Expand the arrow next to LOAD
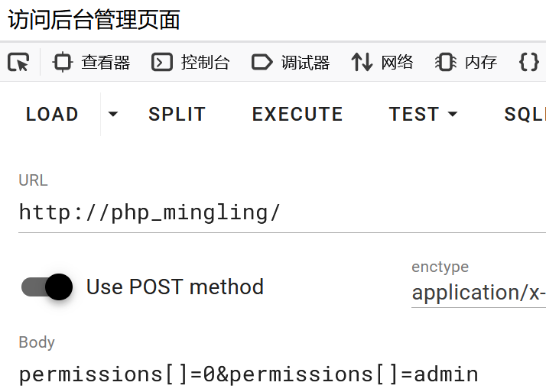 113,115
